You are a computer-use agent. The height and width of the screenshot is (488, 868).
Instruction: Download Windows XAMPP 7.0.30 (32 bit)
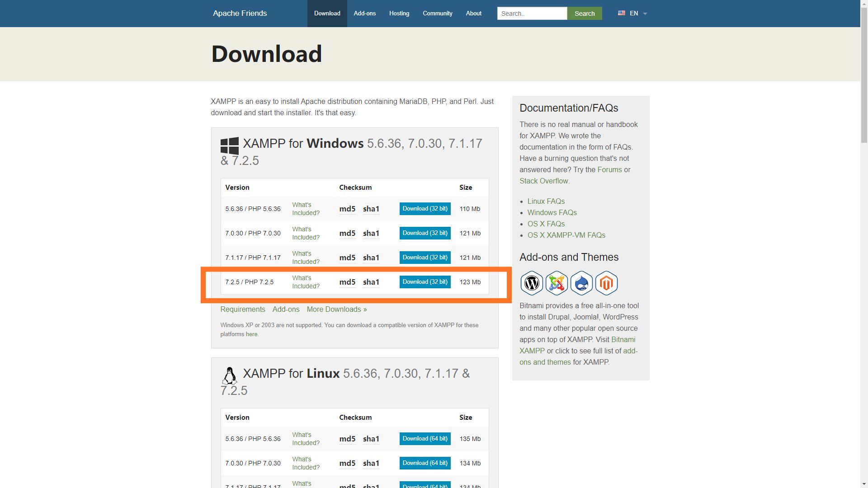(425, 233)
